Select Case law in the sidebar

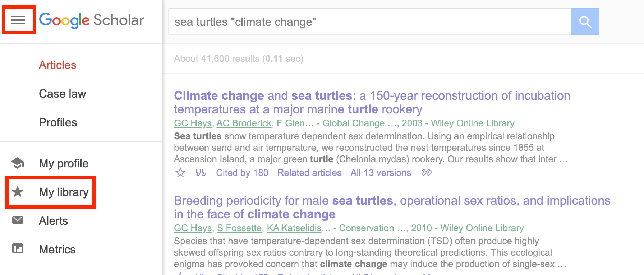click(x=62, y=94)
